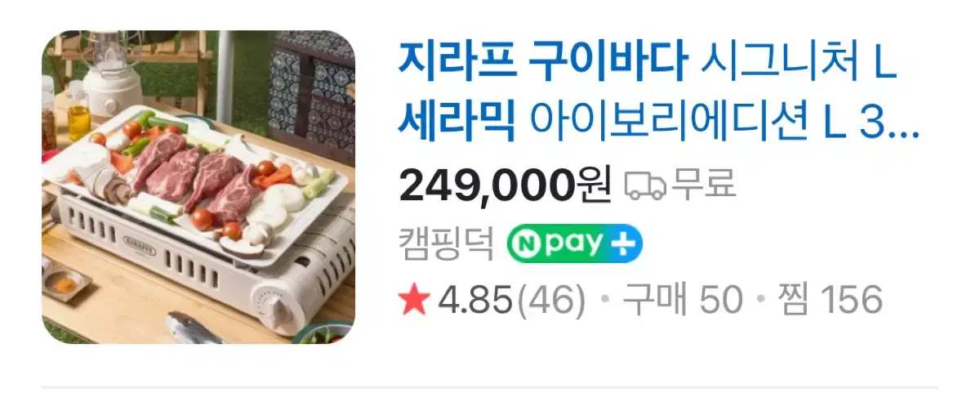Click the blue plus symbol on Npay badge

[625, 243]
